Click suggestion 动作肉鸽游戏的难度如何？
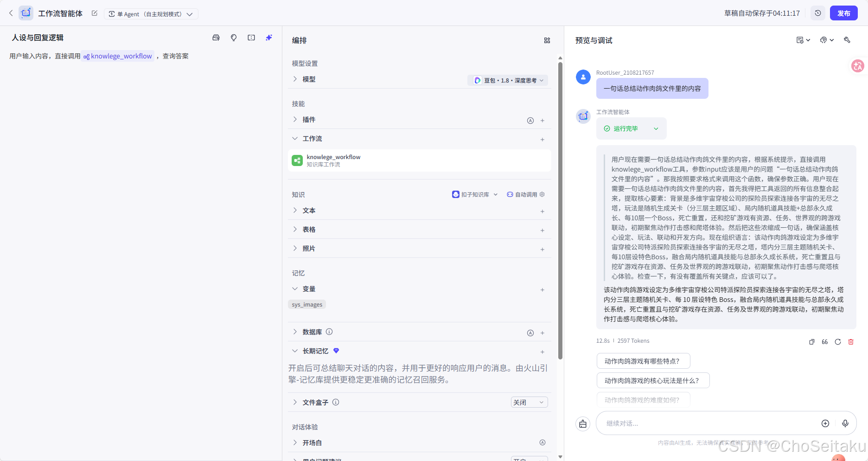 point(643,400)
